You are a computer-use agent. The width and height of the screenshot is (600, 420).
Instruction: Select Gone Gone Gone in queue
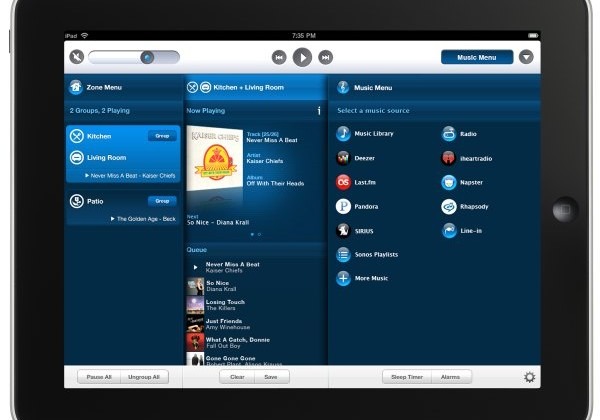pos(256,359)
